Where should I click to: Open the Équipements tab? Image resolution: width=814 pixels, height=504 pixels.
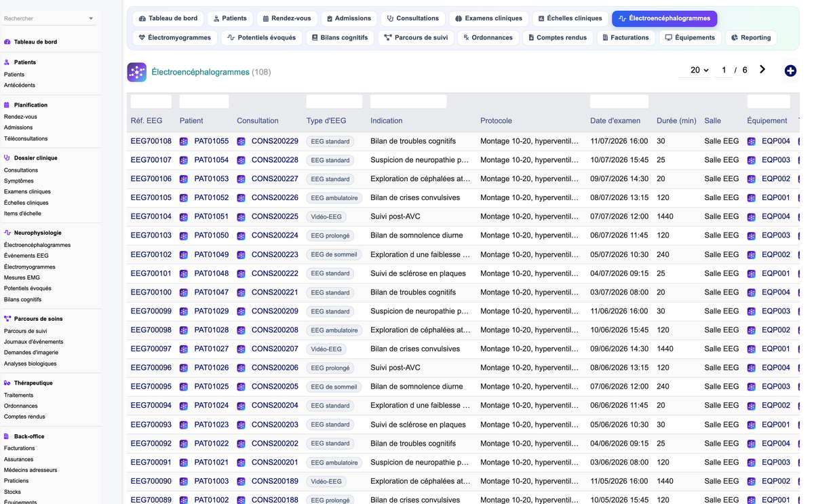[690, 37]
